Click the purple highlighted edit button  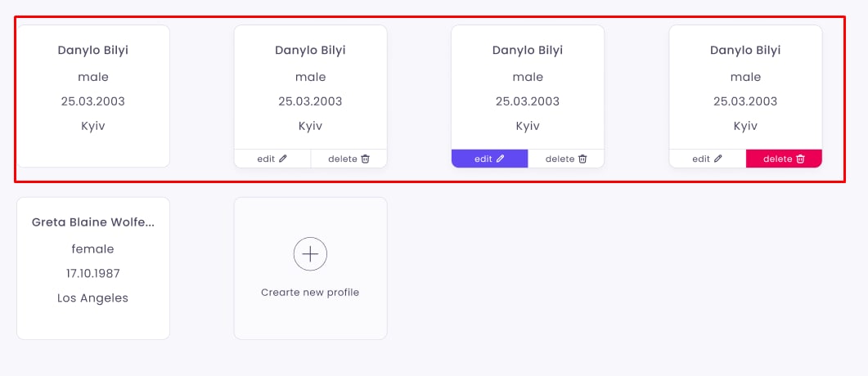[490, 159]
